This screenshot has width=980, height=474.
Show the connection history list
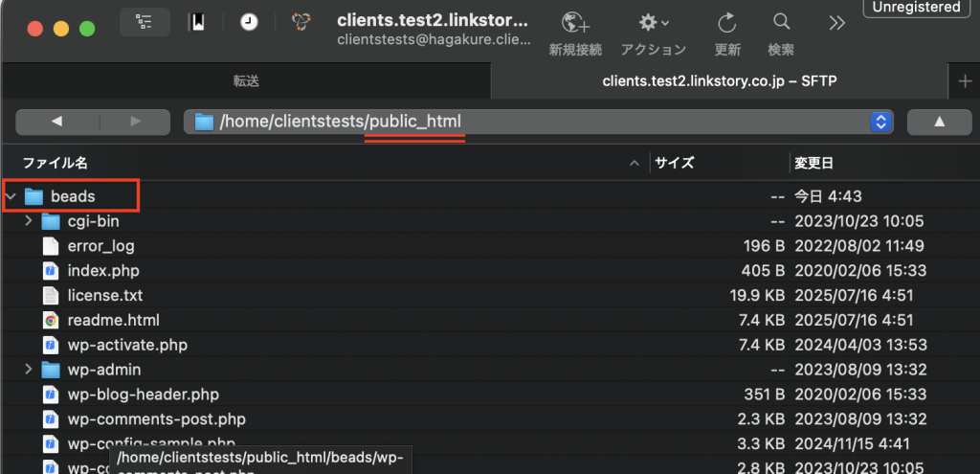[249, 22]
